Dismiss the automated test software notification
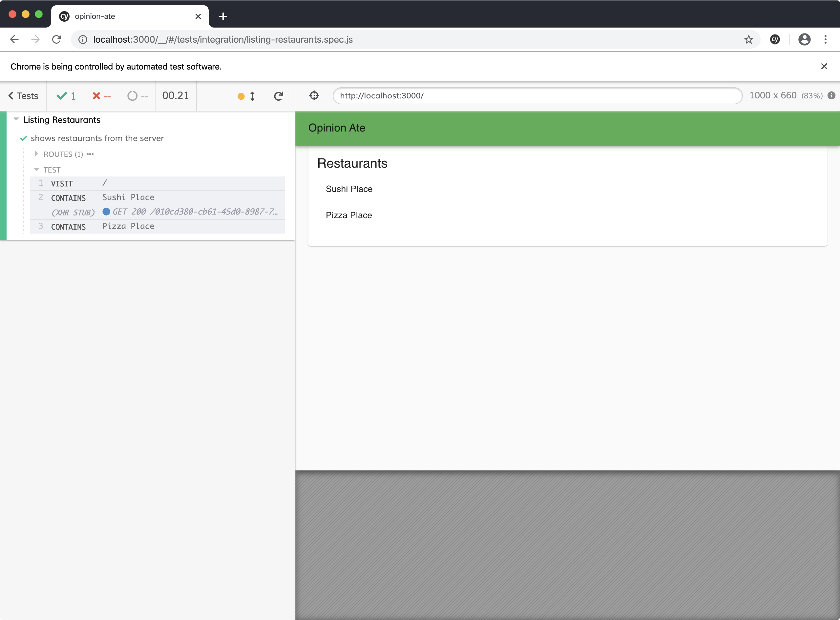This screenshot has height=620, width=840. pyautogui.click(x=824, y=66)
